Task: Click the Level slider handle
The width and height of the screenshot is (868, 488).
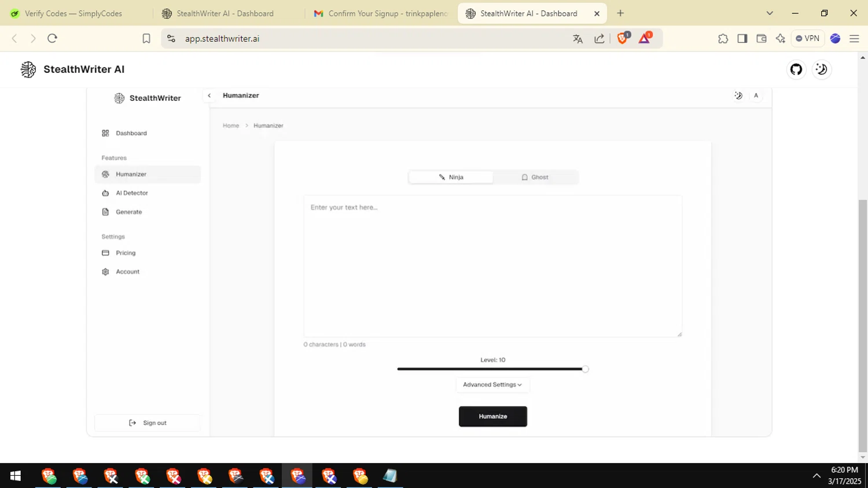Action: coord(585,369)
